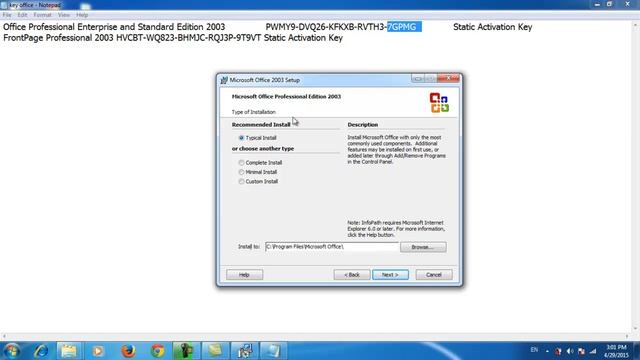
Task: Open Notepad Help menu
Action: coord(82,15)
